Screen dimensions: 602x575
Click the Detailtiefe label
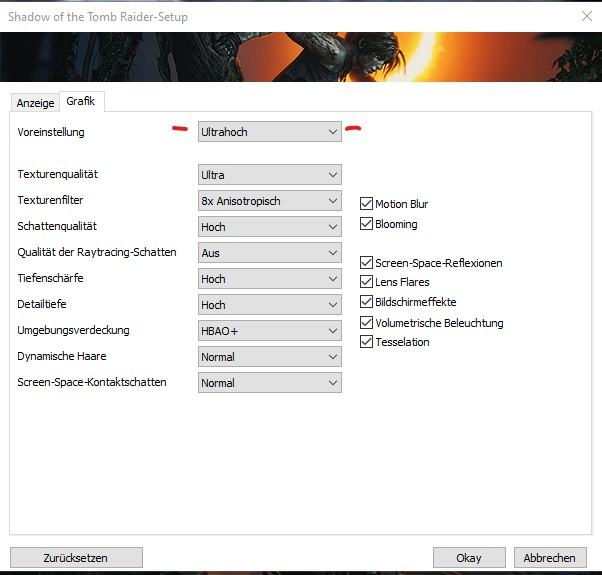[x=42, y=304]
